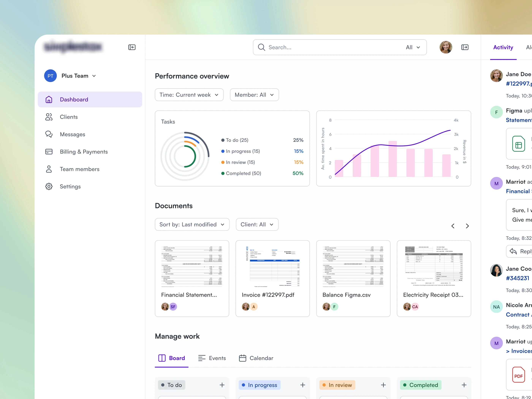The width and height of the screenshot is (532, 399).
Task: Open Electricity Receipt document thumbnail
Action: point(434,267)
